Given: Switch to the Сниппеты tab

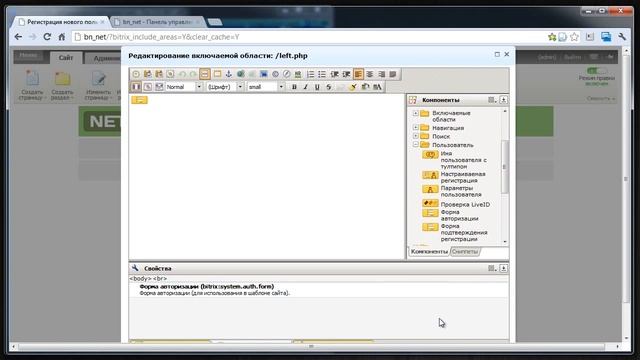Looking at the screenshot, I should point(464,251).
